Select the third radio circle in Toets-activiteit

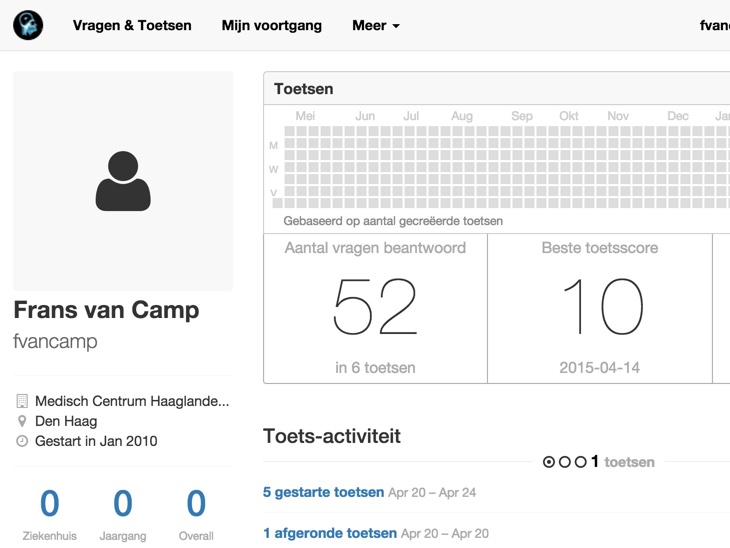tap(580, 462)
